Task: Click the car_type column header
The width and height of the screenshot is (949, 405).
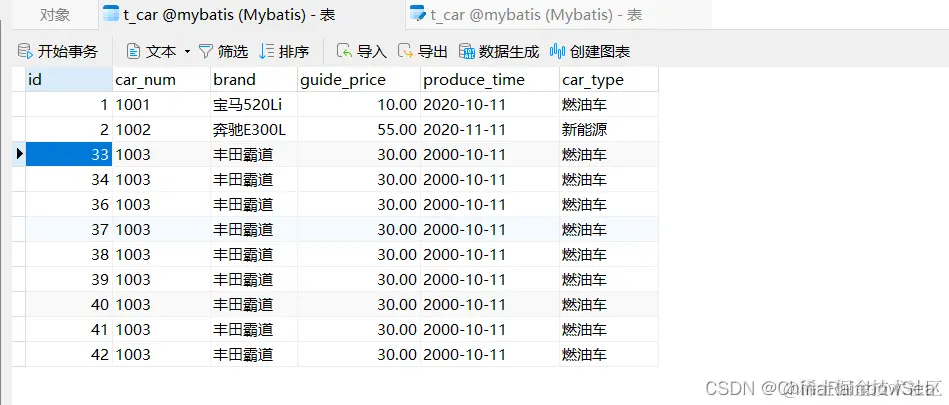Action: [609, 79]
